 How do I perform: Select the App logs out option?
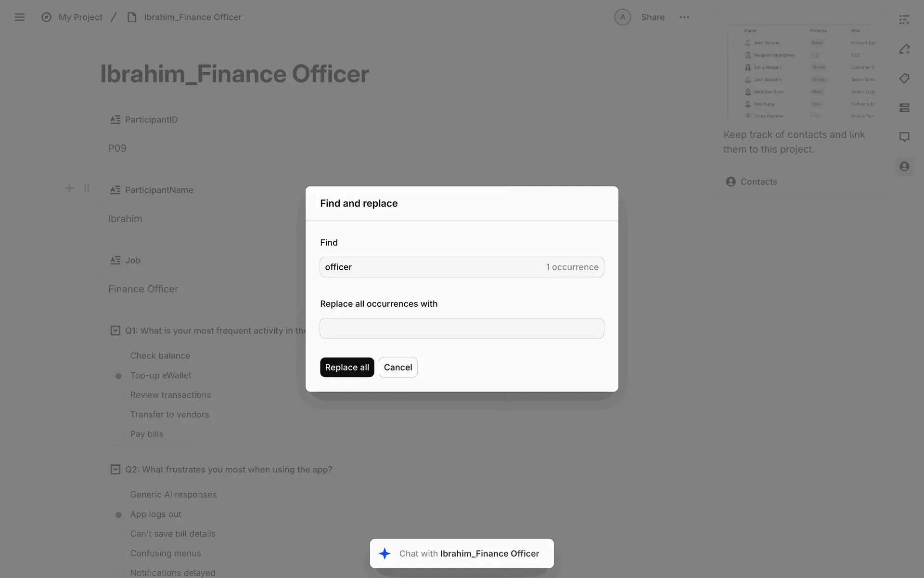tap(118, 515)
